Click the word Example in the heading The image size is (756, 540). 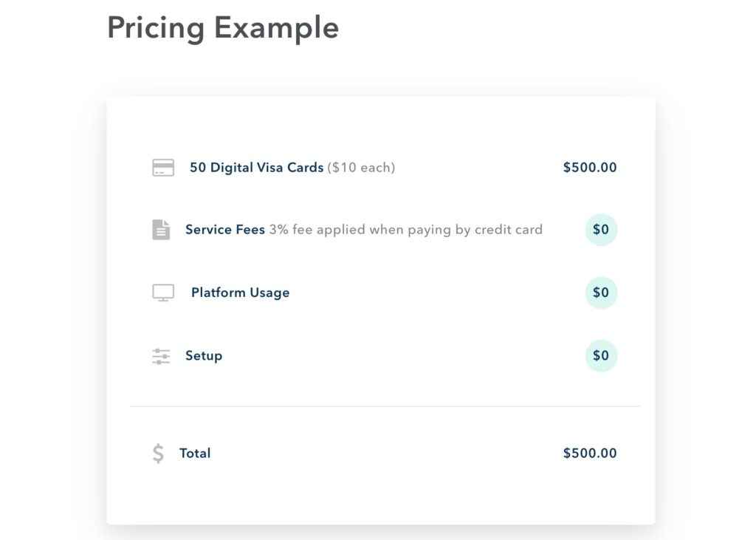(x=276, y=28)
